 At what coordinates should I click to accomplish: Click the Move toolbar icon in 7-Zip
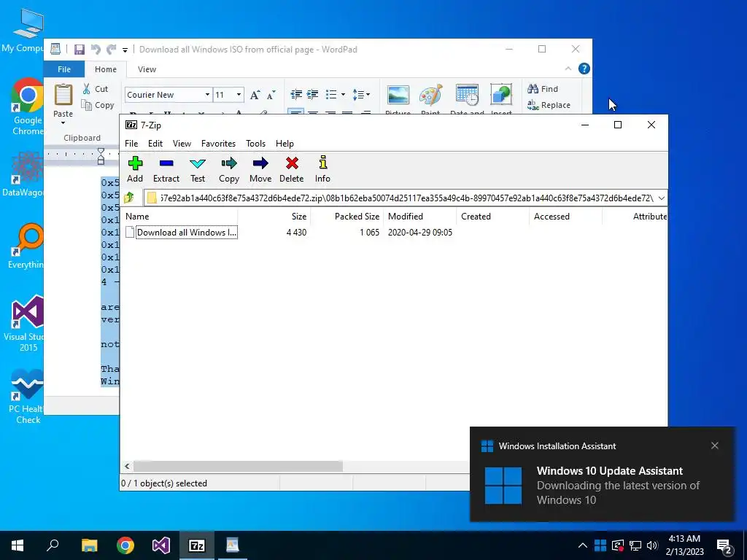[x=260, y=169]
